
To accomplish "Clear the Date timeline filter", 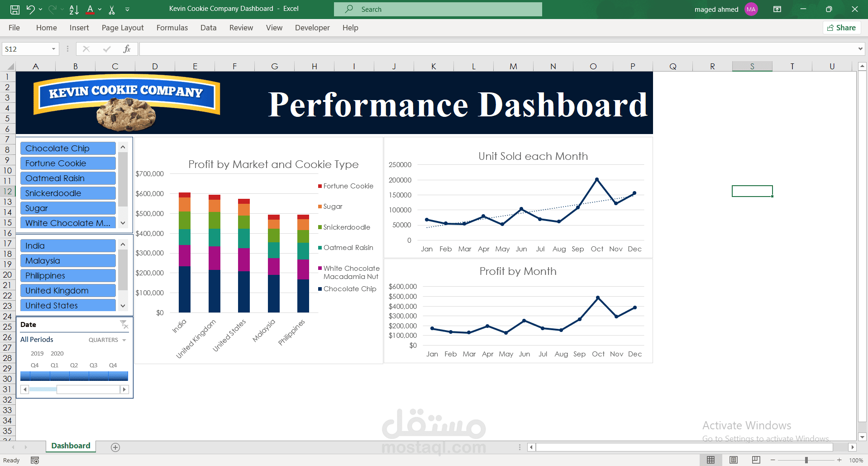I will point(124,324).
